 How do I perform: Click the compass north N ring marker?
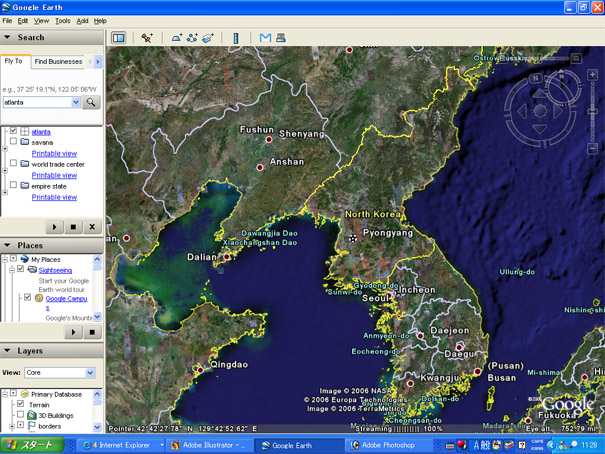[x=535, y=78]
